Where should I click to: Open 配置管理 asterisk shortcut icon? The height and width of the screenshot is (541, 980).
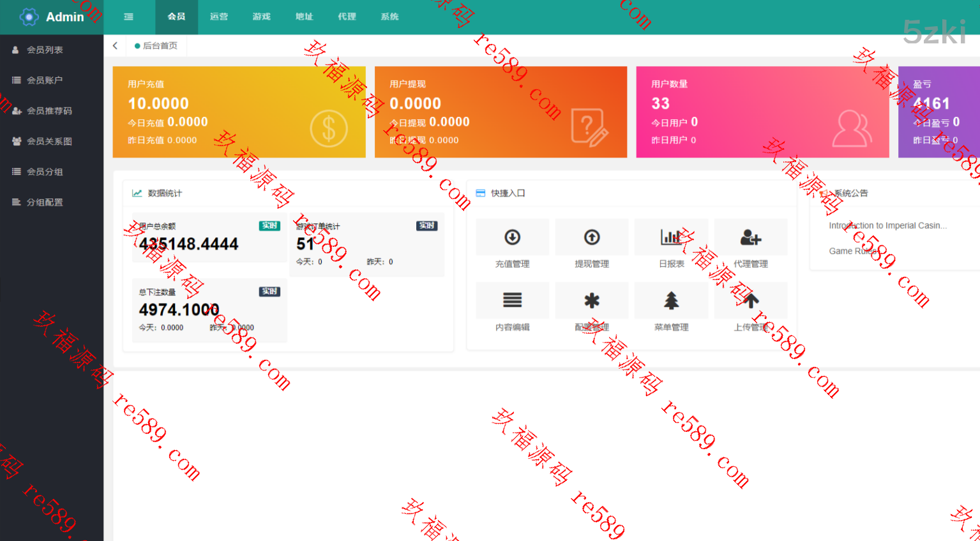click(592, 300)
